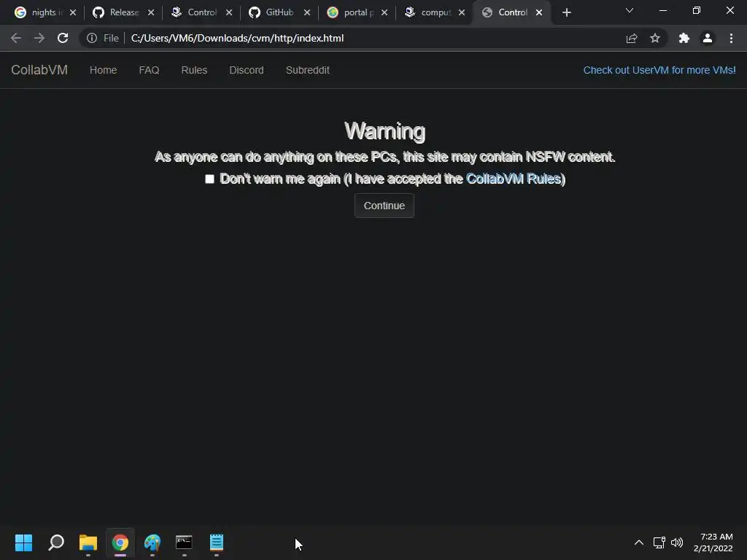Open Chrome extensions puzzle icon

click(x=684, y=38)
